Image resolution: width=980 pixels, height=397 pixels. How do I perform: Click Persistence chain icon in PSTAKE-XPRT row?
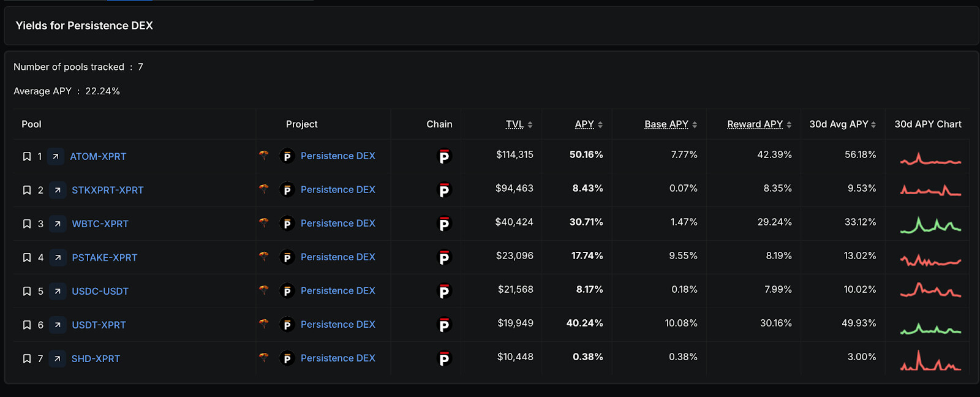444,258
